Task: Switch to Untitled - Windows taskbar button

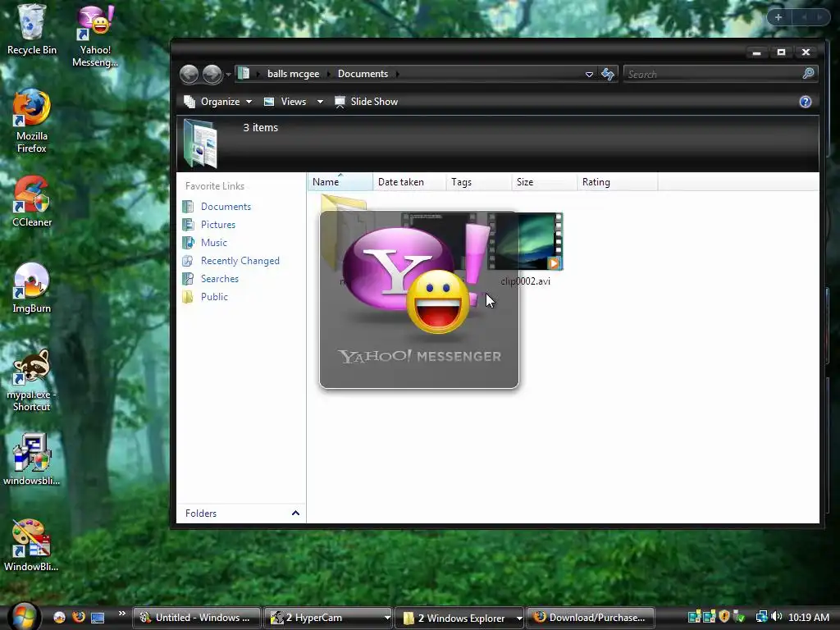Action: pyautogui.click(x=196, y=618)
